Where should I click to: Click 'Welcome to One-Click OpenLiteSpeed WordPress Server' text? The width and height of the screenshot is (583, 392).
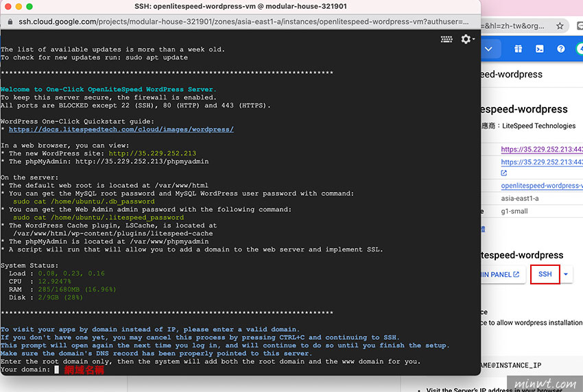[108, 90]
